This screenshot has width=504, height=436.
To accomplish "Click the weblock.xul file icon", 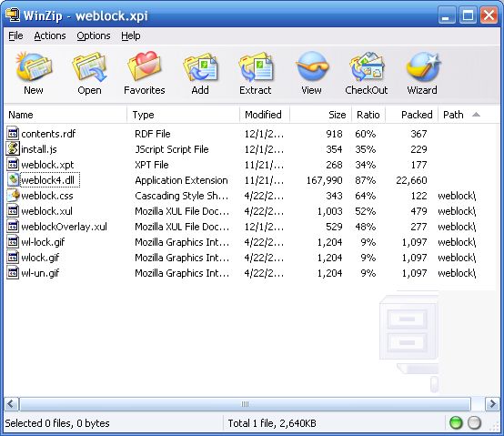I will click(x=13, y=211).
